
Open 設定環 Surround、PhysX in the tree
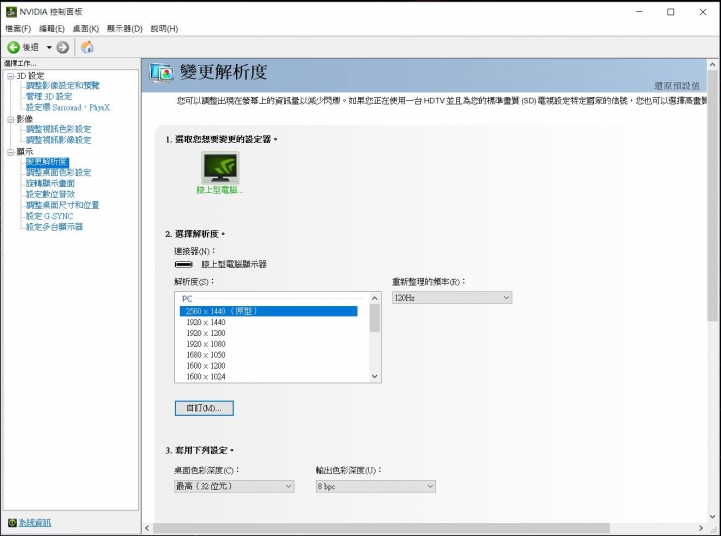[68, 108]
